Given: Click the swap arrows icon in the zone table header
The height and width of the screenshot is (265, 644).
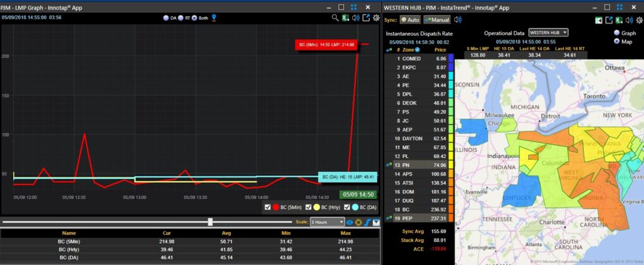Looking at the screenshot, I should 389,50.
